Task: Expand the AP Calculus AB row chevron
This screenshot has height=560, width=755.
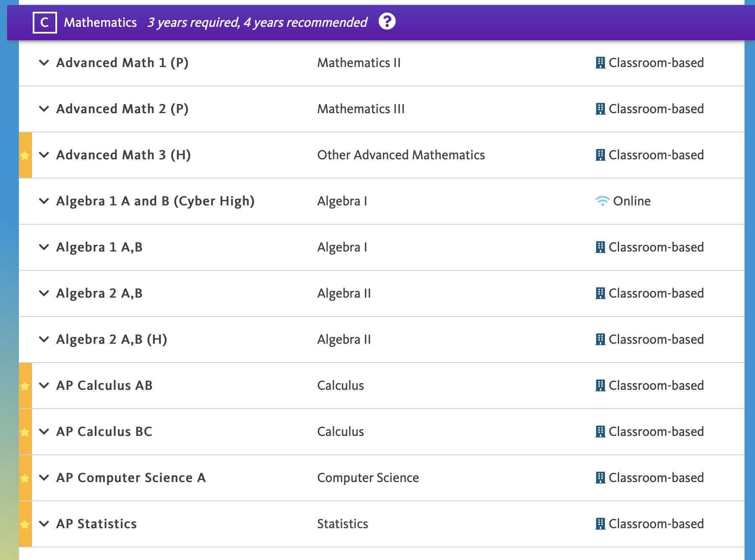Action: pos(44,386)
